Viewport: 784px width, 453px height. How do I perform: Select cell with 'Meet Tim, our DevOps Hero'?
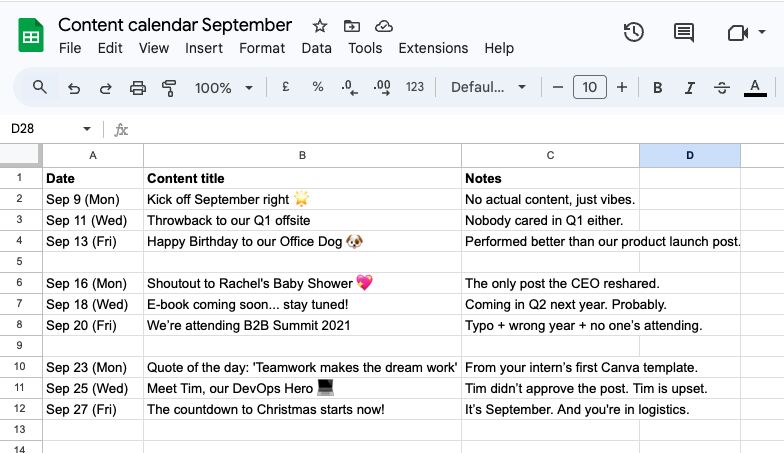tap(302, 388)
